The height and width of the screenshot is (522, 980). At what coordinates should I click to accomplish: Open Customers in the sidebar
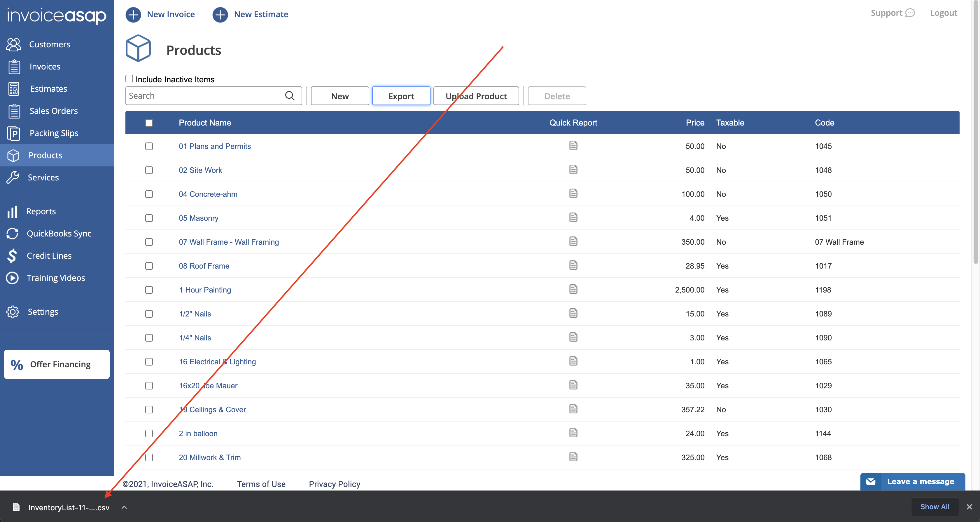[x=57, y=45]
